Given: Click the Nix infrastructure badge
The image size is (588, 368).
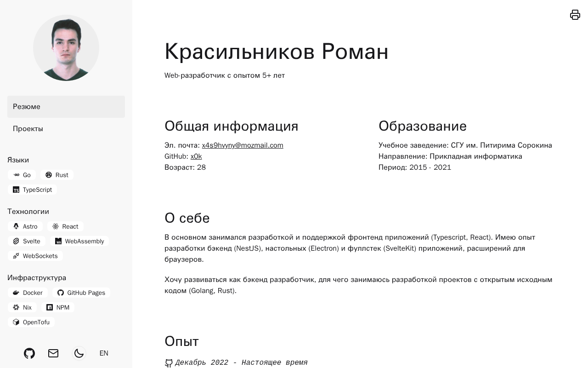Looking at the screenshot, I should [23, 307].
